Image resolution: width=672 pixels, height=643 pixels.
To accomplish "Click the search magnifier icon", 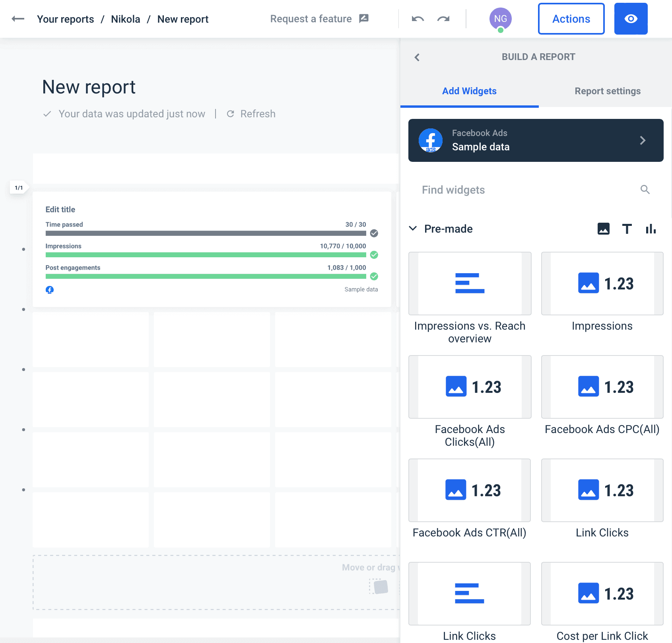I will point(645,190).
